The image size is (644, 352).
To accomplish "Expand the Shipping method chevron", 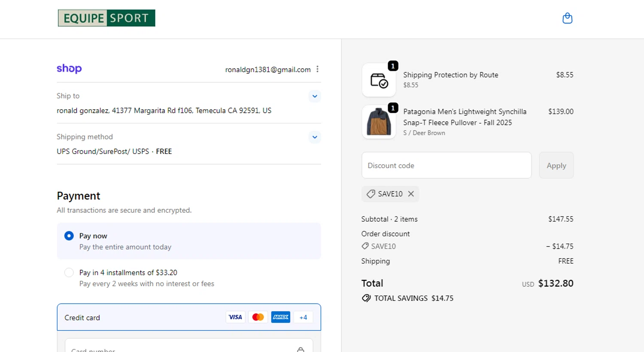I will tap(315, 137).
